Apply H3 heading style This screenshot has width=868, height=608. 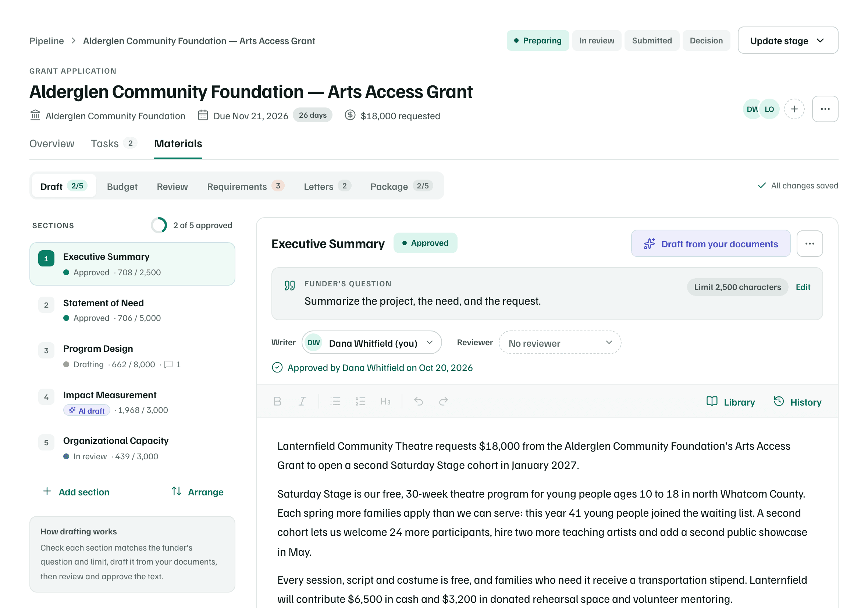pyautogui.click(x=385, y=401)
